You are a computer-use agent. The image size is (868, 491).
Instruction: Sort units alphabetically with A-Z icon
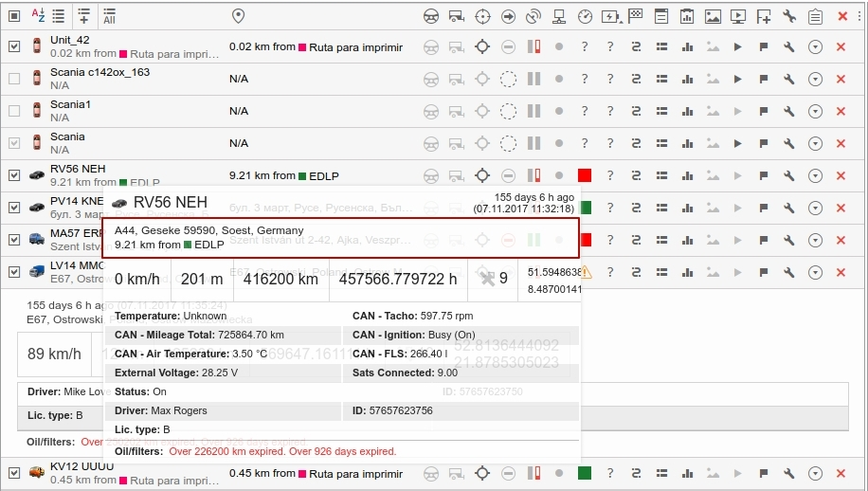(38, 15)
